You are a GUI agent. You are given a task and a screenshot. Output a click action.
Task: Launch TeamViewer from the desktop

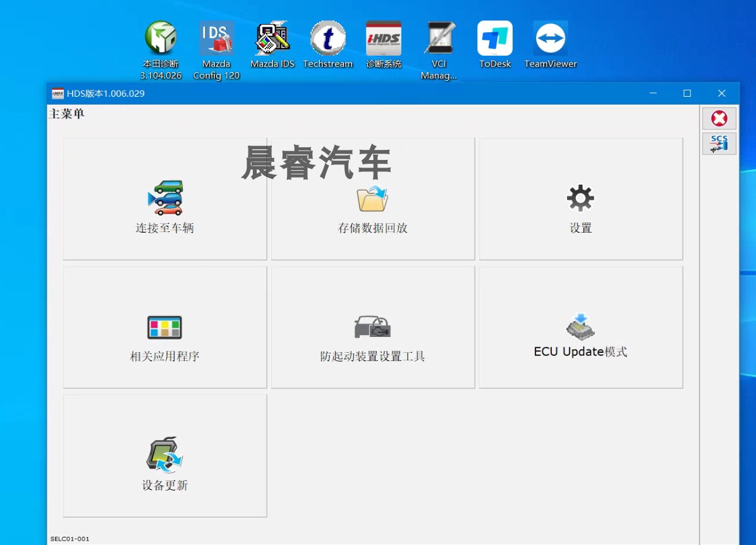click(x=551, y=44)
